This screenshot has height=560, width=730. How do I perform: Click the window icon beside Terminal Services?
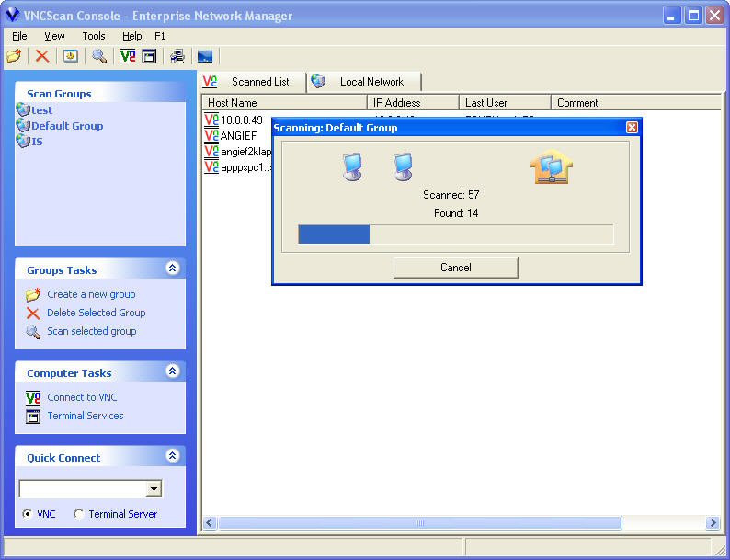pyautogui.click(x=33, y=417)
